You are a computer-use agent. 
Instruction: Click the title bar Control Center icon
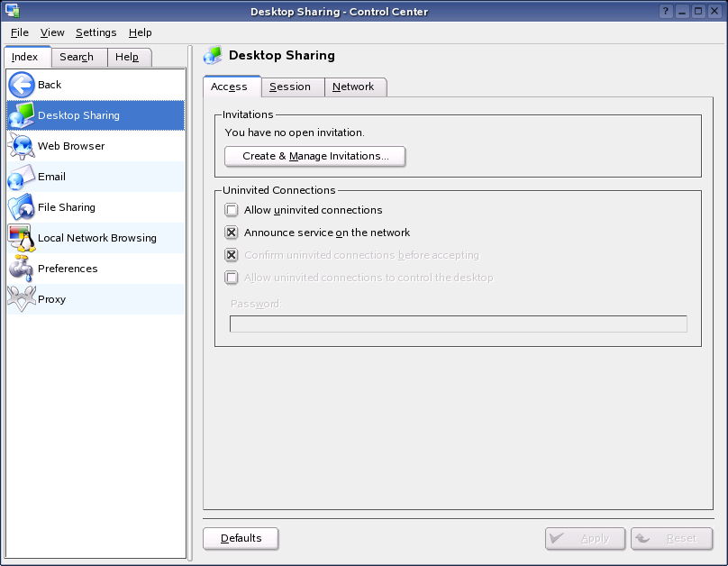12,11
